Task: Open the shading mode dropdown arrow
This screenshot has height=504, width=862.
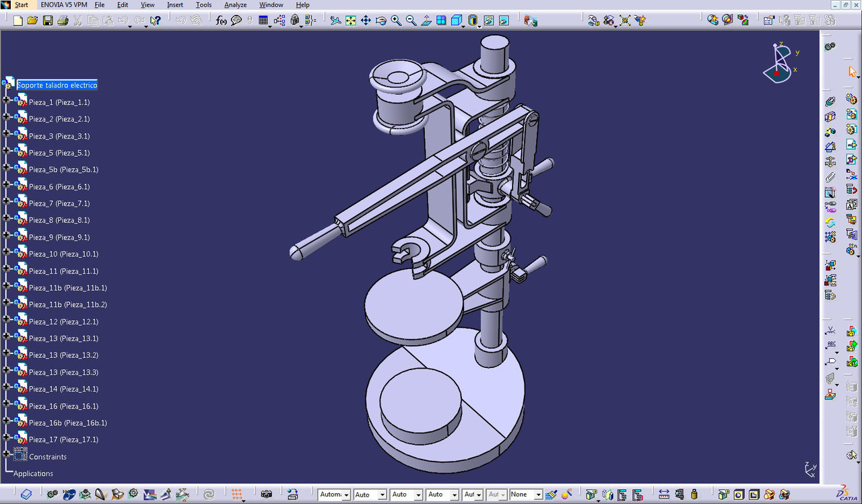Action: (x=479, y=27)
